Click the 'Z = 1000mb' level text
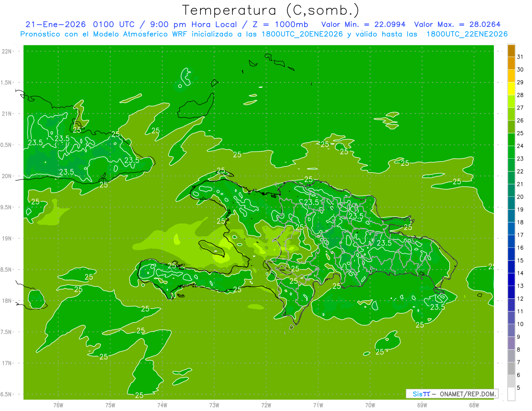The width and height of the screenshot is (532, 411). [x=280, y=24]
